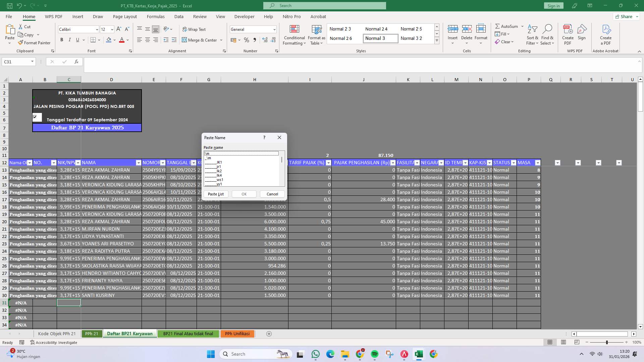
Task: Apply Wrap Text to selection
Action: pyautogui.click(x=195, y=29)
